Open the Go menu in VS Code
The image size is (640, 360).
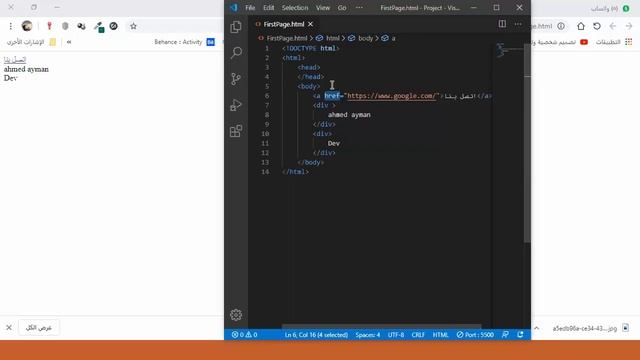[342, 8]
